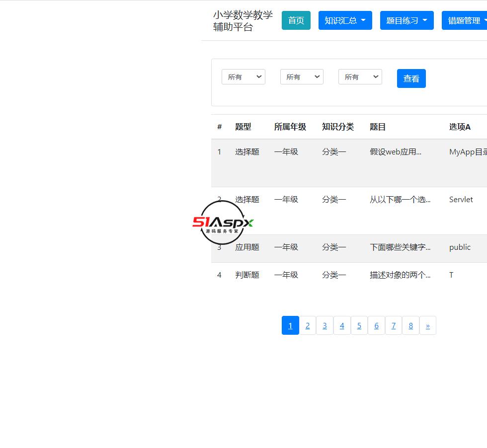Go to page 5 of results
This screenshot has width=487, height=448.
click(x=359, y=325)
